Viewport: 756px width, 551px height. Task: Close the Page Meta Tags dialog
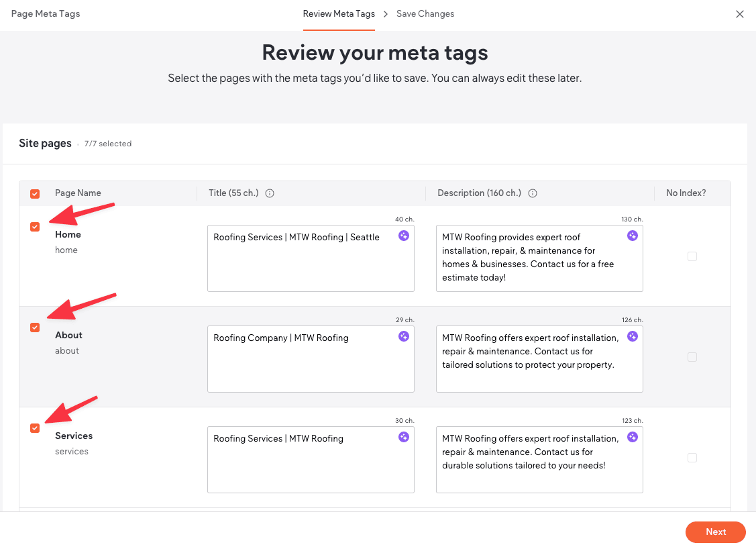[740, 14]
